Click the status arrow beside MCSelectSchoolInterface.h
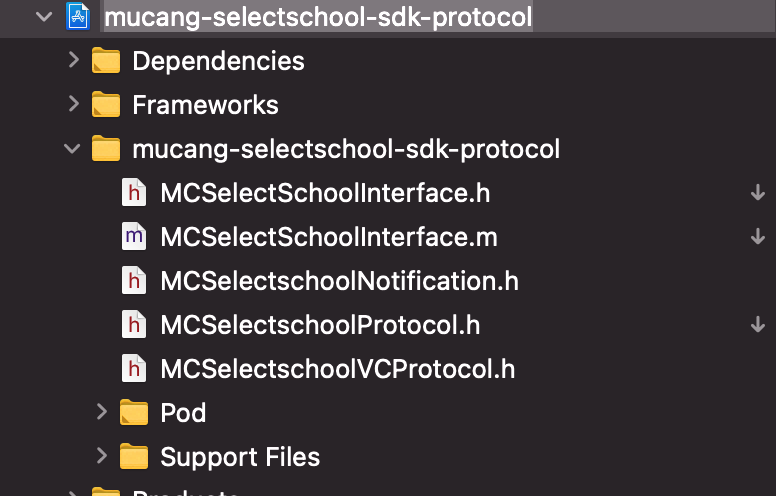 [x=758, y=192]
